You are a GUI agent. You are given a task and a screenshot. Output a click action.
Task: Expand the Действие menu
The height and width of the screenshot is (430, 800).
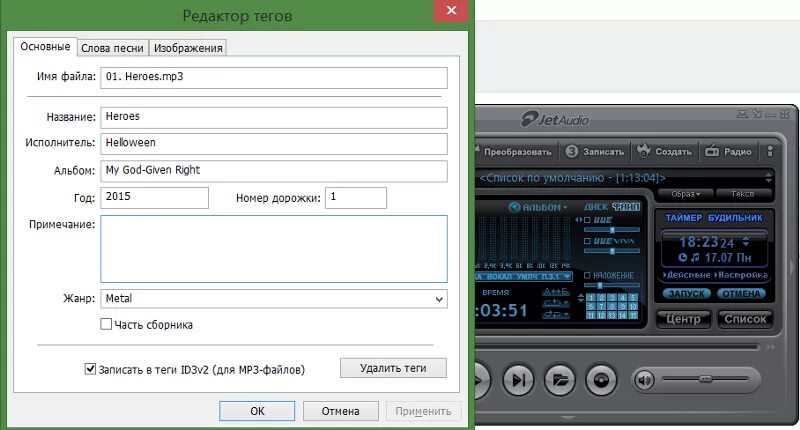[687, 275]
